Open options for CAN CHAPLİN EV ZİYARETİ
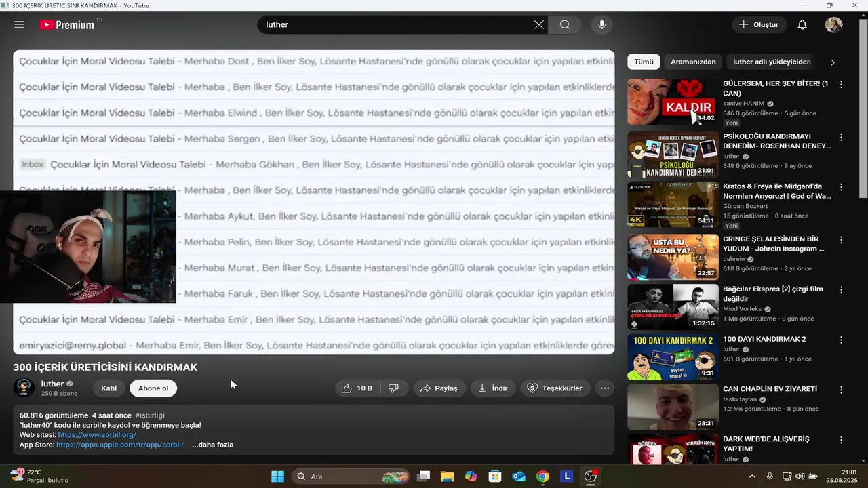This screenshot has width=868, height=488. click(842, 390)
